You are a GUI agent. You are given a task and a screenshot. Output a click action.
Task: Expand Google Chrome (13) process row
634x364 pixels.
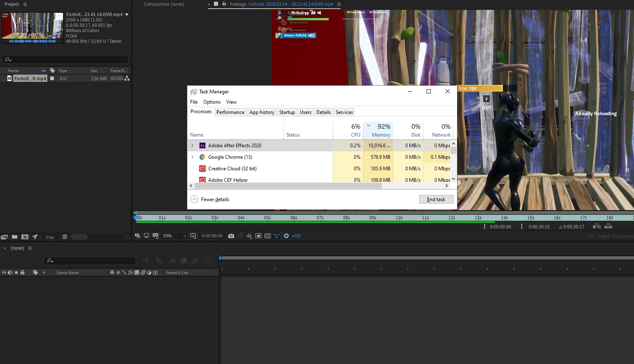pos(192,157)
